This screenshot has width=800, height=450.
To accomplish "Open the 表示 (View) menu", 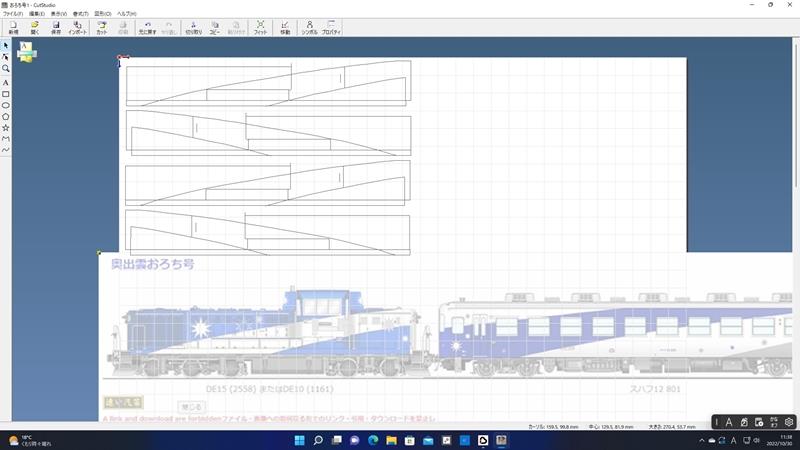I will (x=59, y=14).
